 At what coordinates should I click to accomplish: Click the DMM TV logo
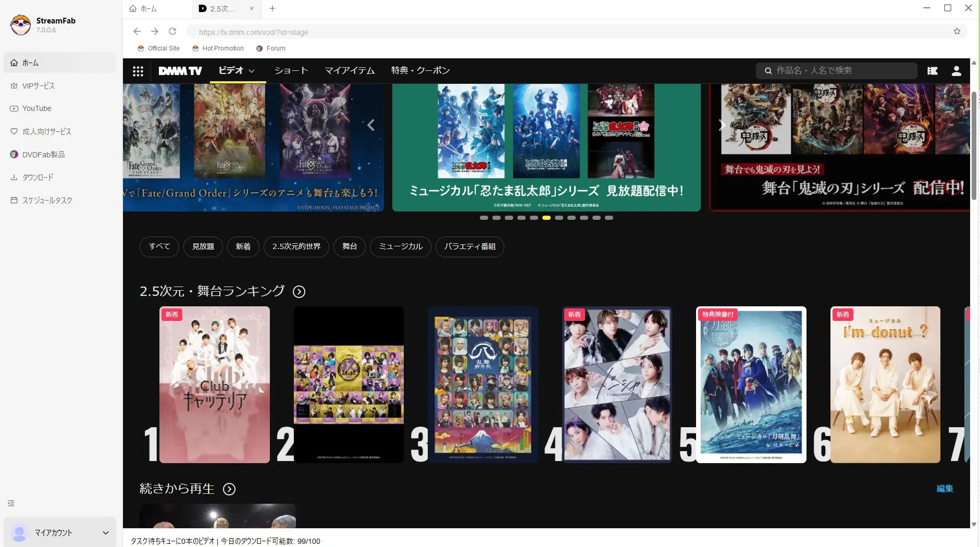180,71
